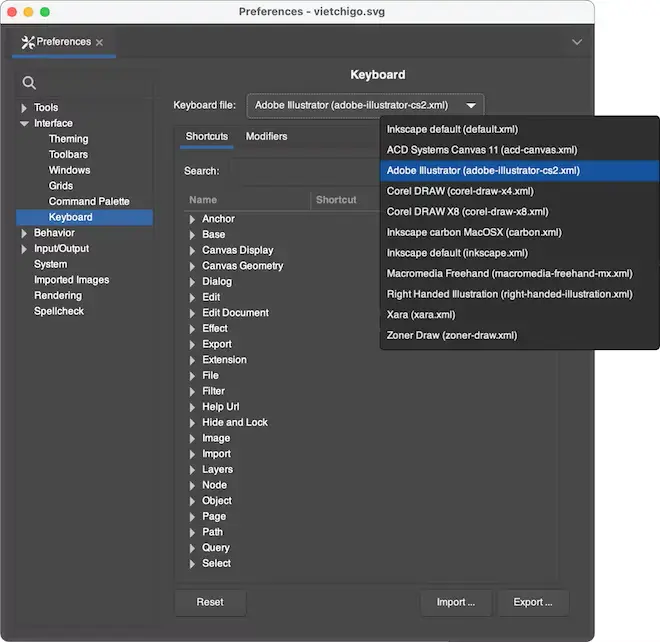Click the Import ... button
660x642 pixels.
(x=455, y=602)
